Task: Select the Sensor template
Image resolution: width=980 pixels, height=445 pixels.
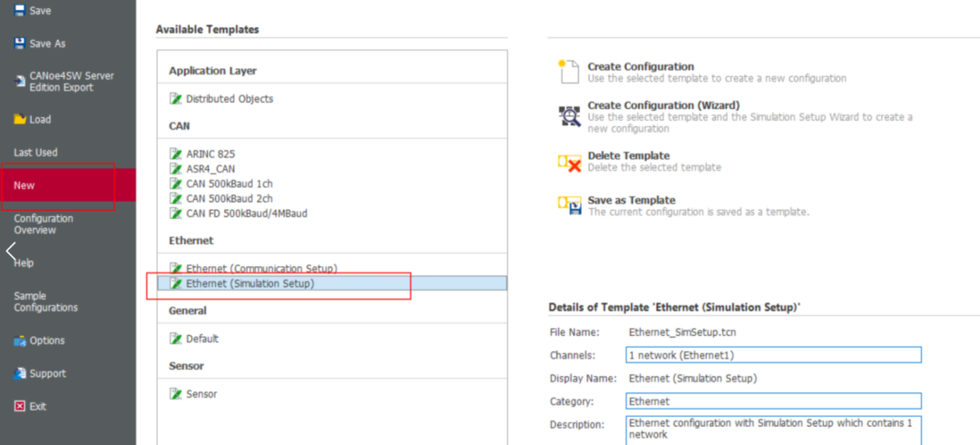Action: tap(201, 393)
